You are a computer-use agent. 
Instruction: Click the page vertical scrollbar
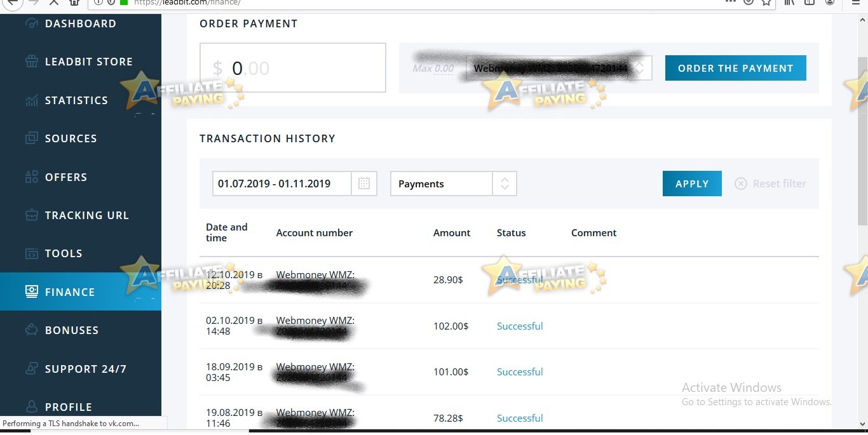coord(862,222)
